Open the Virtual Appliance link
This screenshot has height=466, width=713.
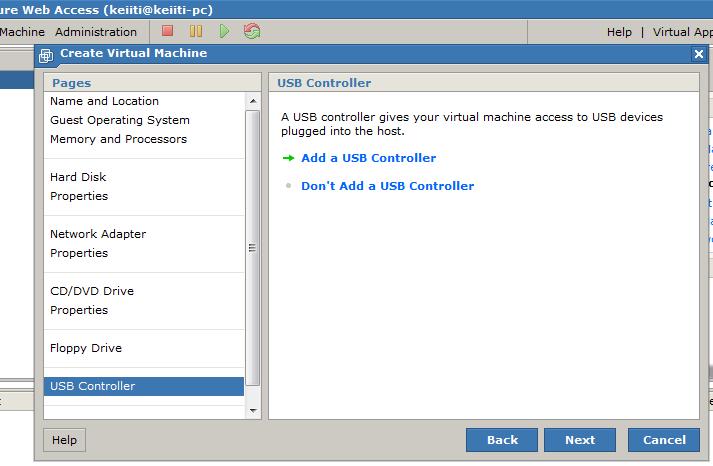coord(683,32)
